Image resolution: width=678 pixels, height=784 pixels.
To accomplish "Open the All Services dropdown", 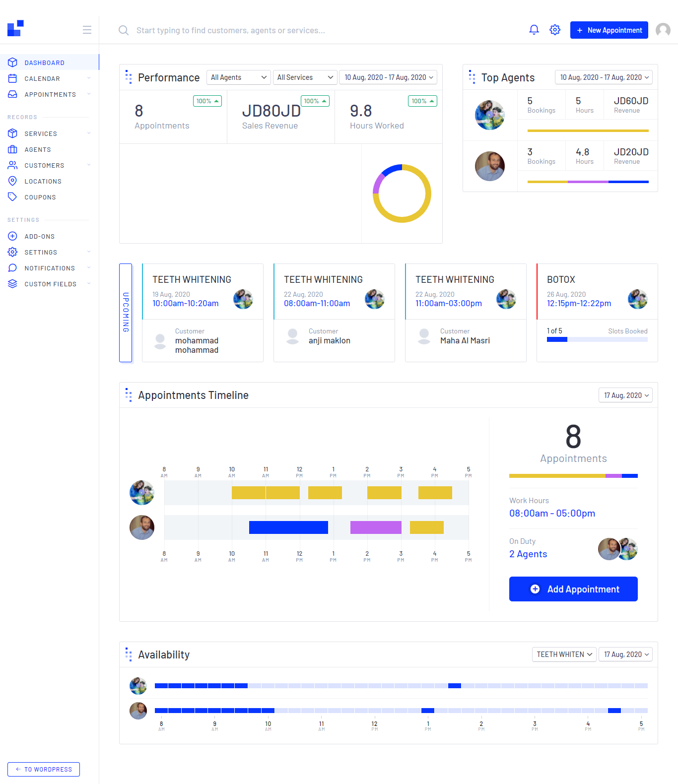I will (305, 77).
